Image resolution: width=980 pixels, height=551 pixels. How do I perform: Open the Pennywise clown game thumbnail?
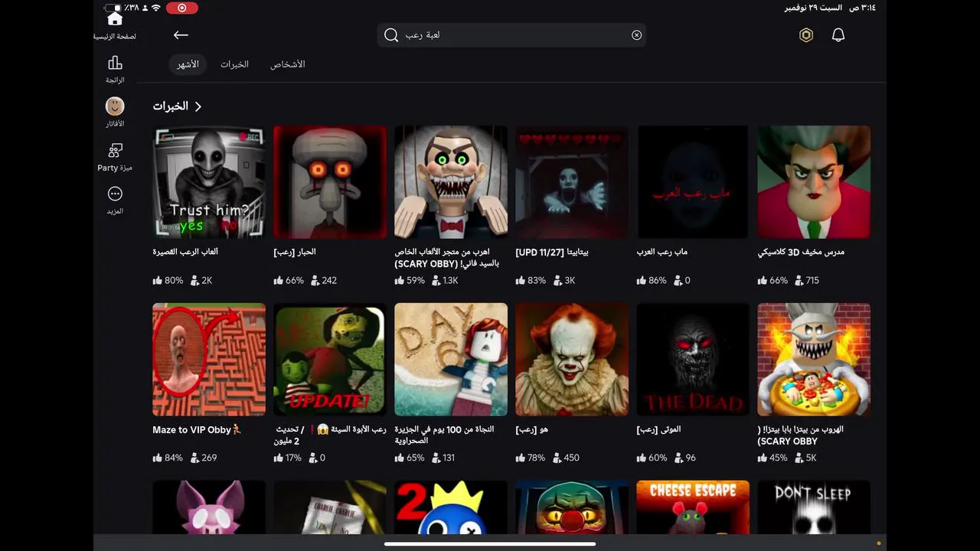572,360
